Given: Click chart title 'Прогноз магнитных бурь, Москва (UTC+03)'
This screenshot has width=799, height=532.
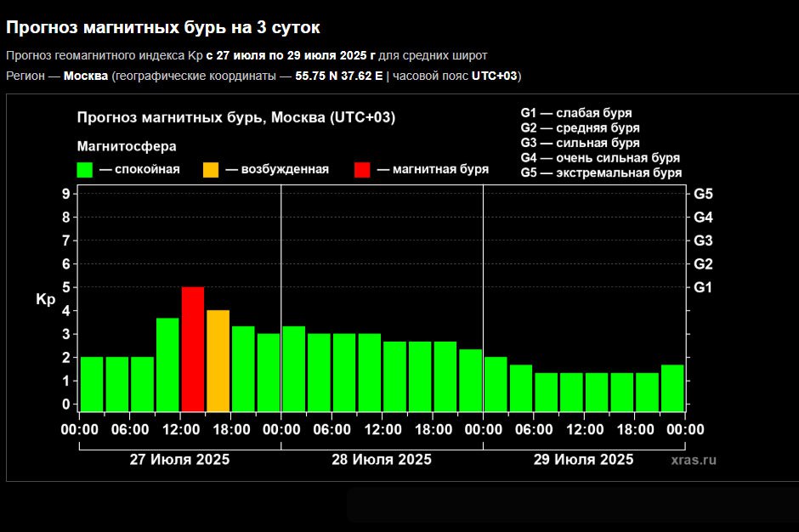Looking at the screenshot, I should 236,118.
